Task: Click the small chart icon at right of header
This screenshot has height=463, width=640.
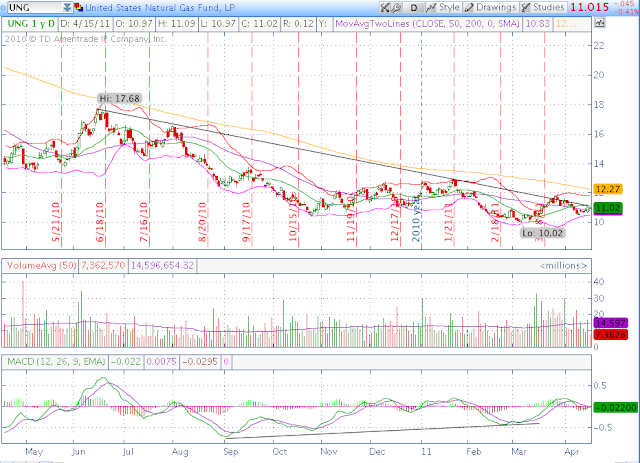Action: pos(599,23)
